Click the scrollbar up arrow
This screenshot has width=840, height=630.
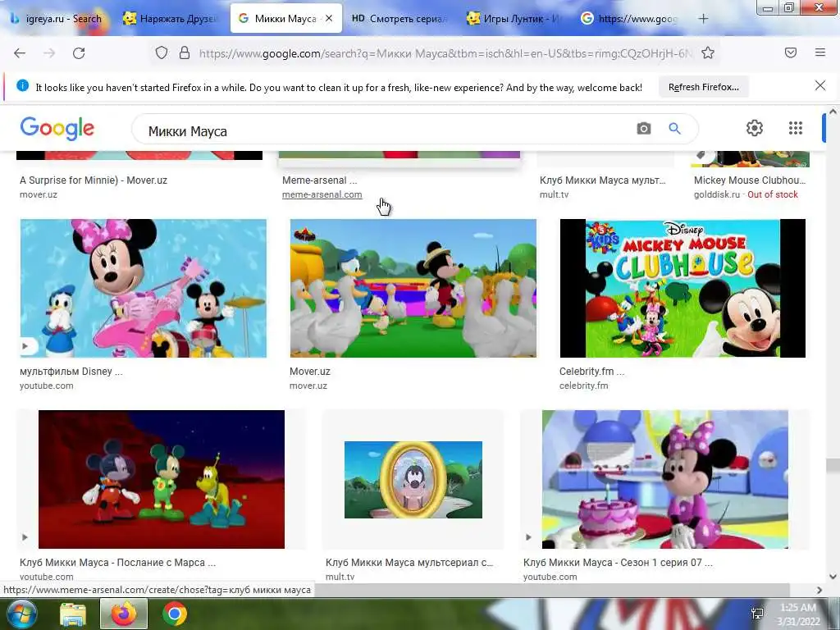click(x=833, y=112)
